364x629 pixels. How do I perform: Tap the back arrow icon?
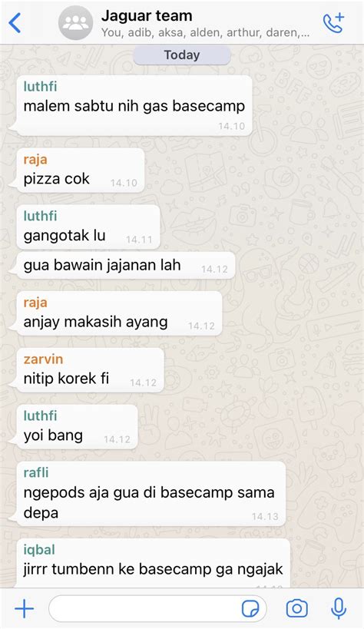pos(15,22)
